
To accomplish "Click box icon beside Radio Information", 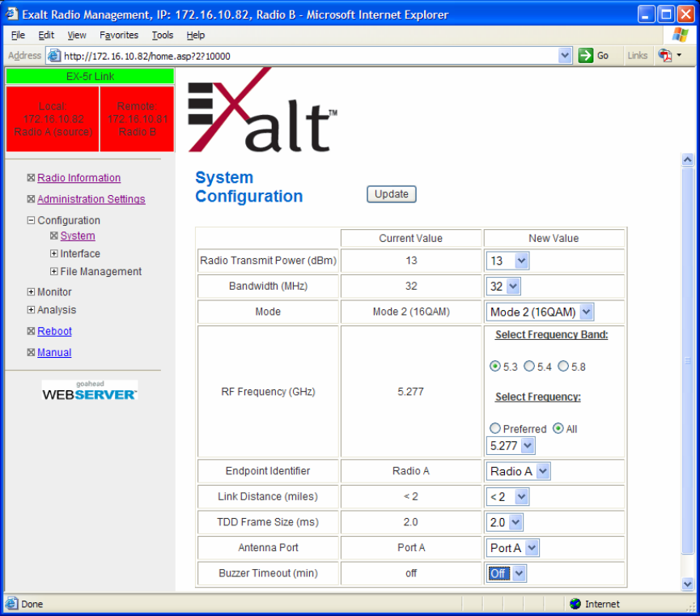I will [31, 178].
